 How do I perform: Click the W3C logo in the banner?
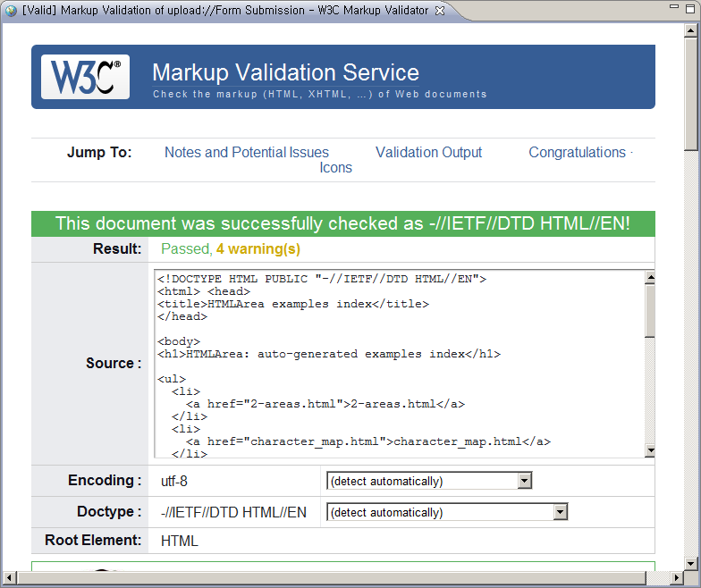(85, 77)
